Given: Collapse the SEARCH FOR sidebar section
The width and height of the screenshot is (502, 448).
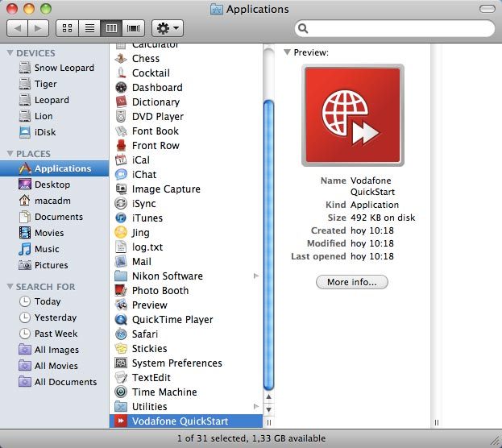Looking at the screenshot, I should tap(10, 286).
